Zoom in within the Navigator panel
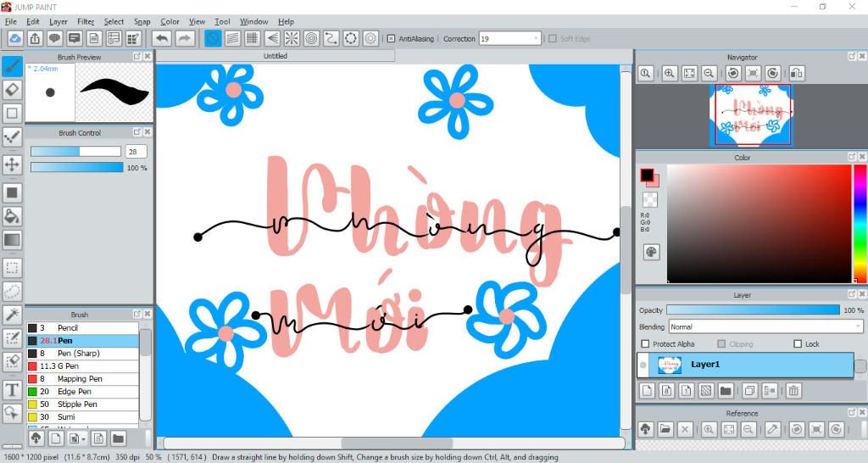 (670, 73)
